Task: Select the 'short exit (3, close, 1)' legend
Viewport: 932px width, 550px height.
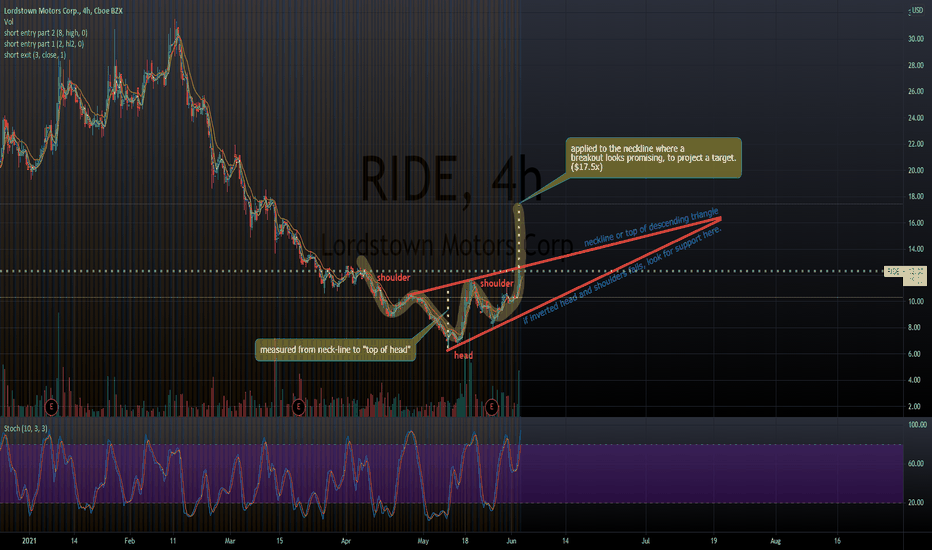Action: (35, 55)
